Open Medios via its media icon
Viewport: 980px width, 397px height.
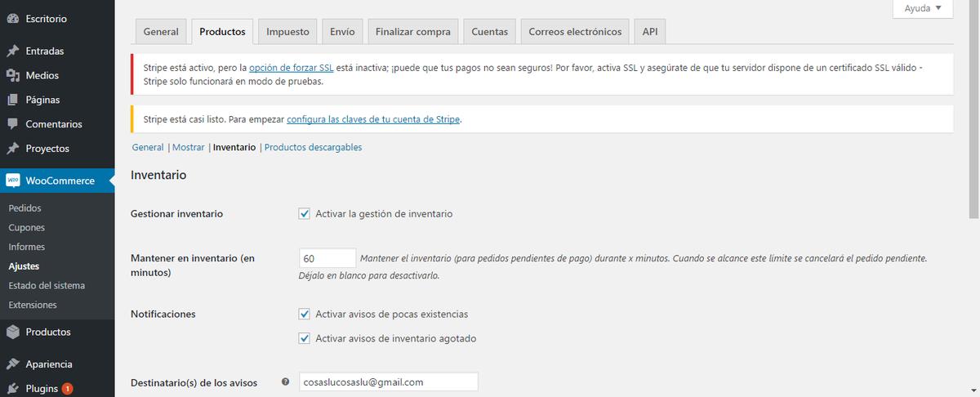(12, 75)
